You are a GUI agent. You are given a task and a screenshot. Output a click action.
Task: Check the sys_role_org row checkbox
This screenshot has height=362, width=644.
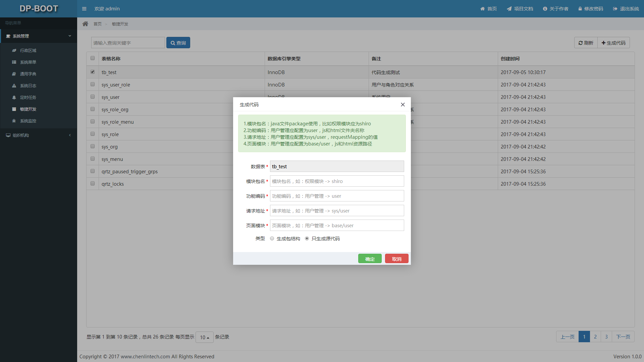point(93,109)
